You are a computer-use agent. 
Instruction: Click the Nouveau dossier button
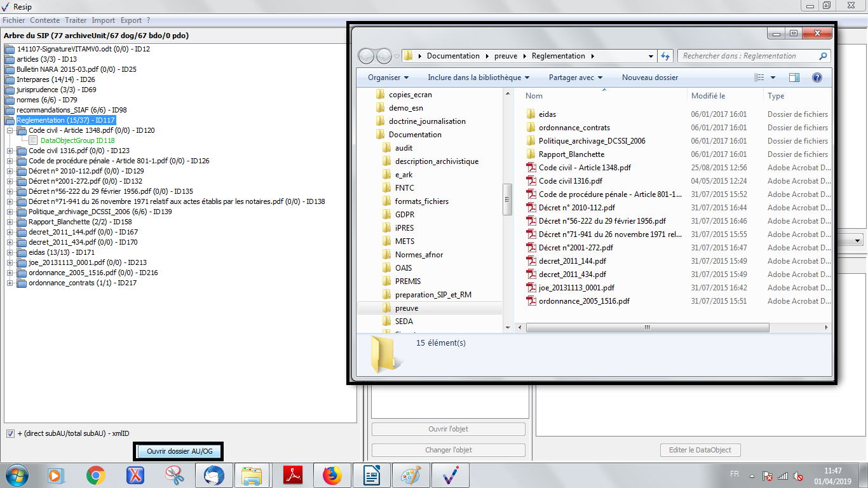click(649, 78)
